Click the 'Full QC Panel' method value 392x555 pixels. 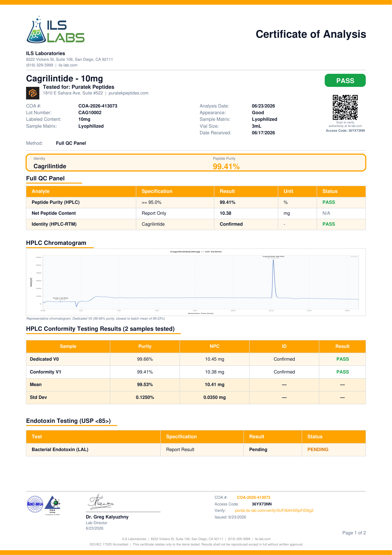(x=71, y=143)
